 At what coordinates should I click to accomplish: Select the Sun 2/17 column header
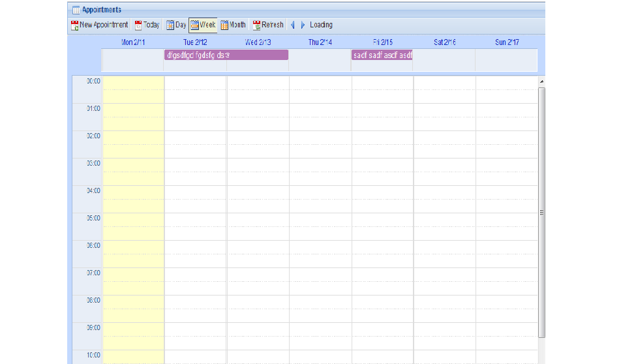tap(507, 42)
